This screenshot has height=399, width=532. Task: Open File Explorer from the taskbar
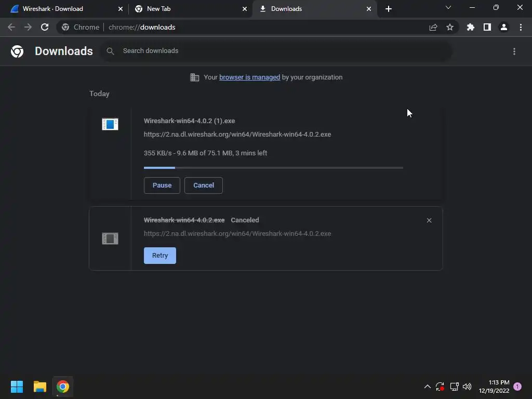pyautogui.click(x=39, y=387)
